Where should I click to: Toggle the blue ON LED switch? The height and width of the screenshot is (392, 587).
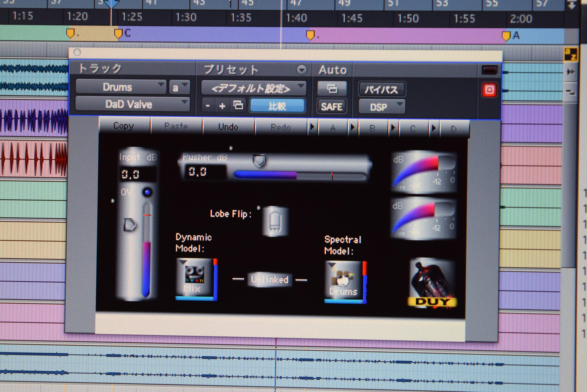[x=147, y=192]
